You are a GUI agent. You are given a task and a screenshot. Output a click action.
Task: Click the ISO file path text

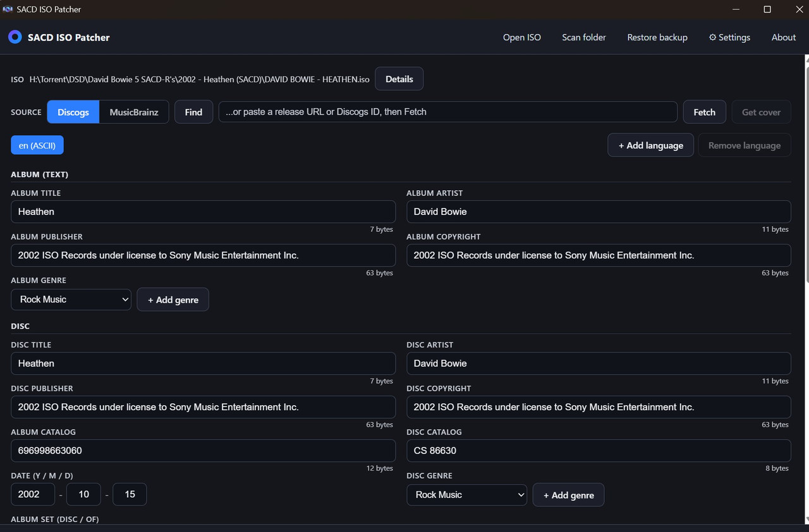200,80
